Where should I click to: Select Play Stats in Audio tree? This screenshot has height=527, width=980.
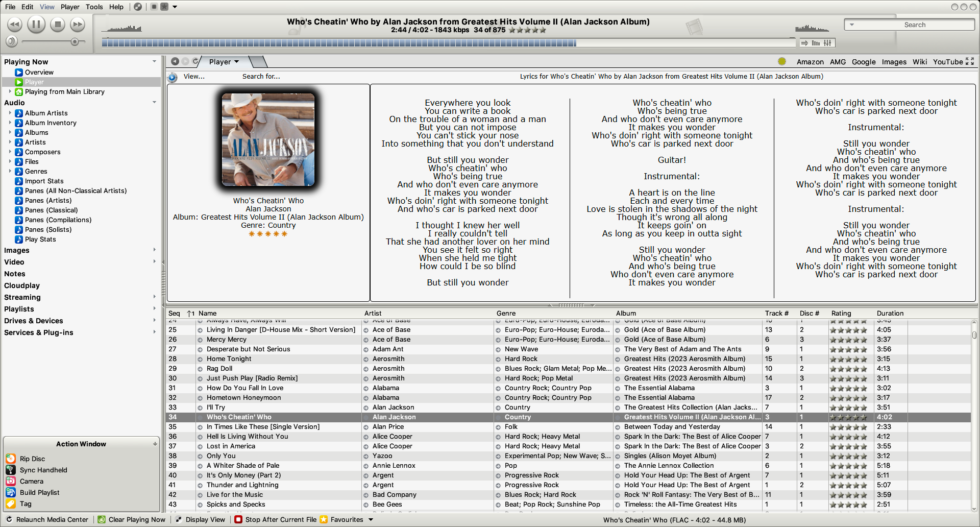40,239
